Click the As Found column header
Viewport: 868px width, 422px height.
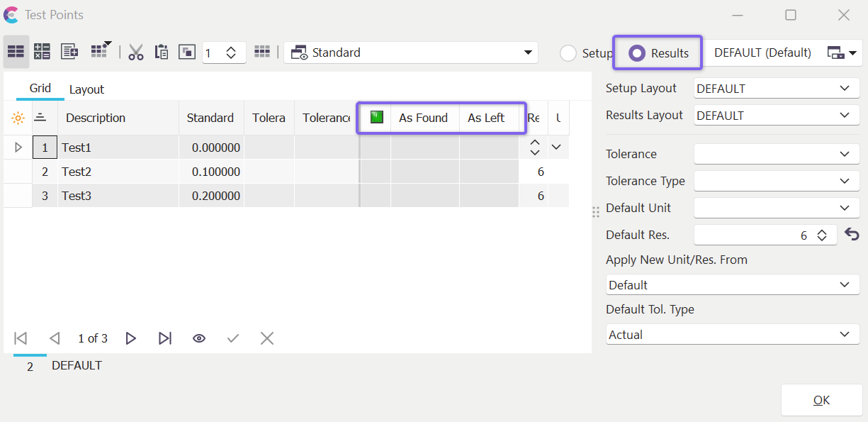423,118
